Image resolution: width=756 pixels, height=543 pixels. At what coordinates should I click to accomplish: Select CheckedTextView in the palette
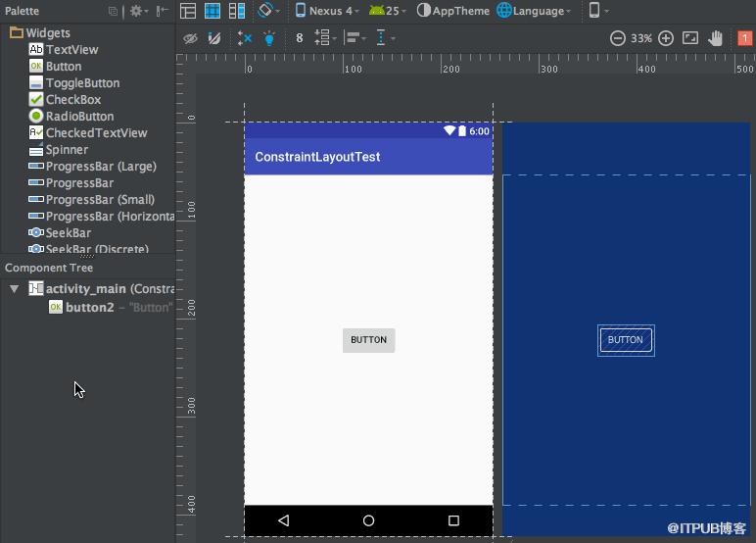click(88, 132)
